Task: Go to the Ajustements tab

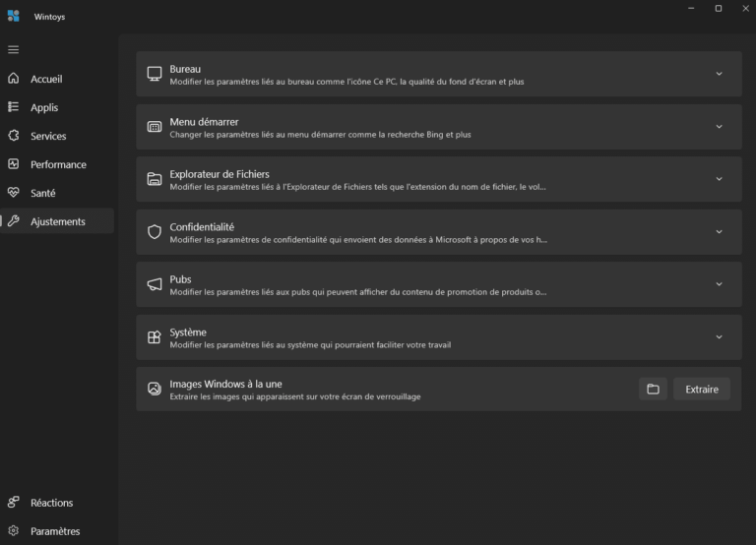Action: point(57,221)
